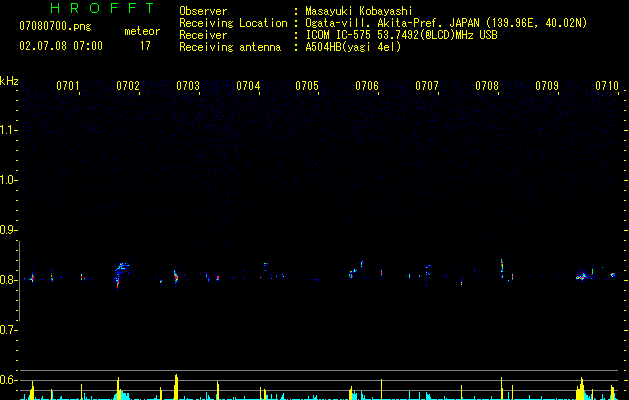Click the 0.9 kHz axis label
The height and width of the screenshot is (400, 629).
pos(8,230)
